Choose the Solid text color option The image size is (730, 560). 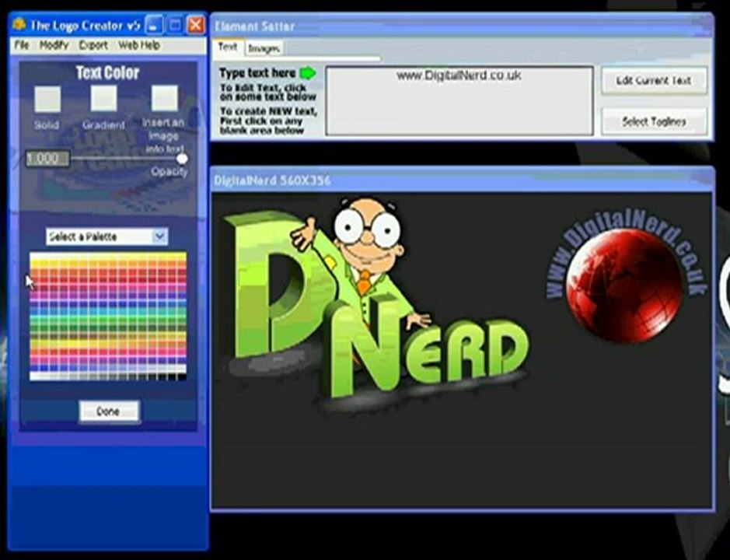(47, 99)
